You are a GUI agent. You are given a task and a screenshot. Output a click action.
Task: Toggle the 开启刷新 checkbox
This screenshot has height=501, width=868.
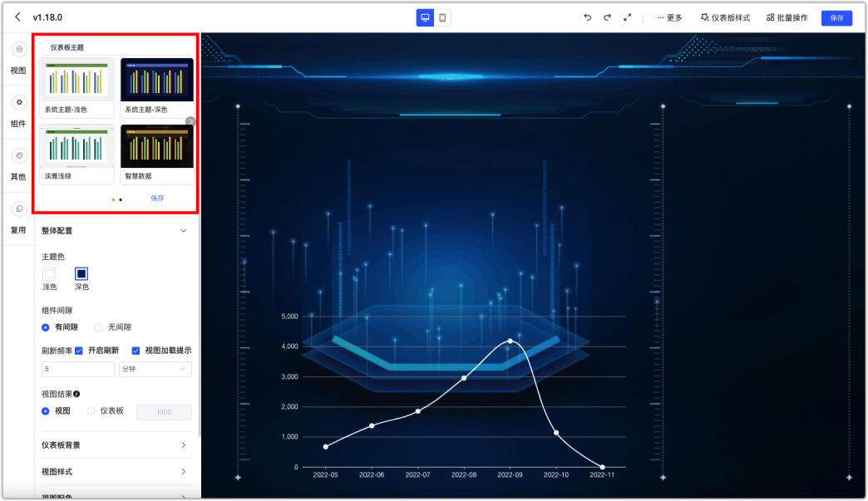point(79,351)
